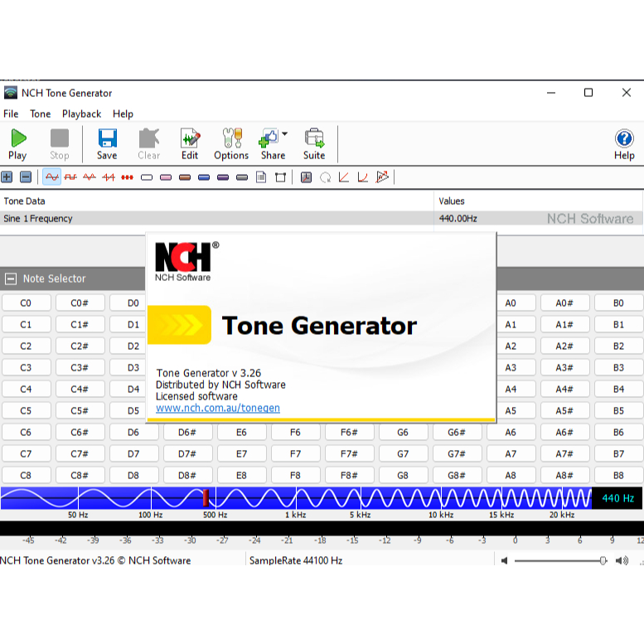This screenshot has height=644, width=644.
Task: Choose the white noise icon
Action: tap(147, 177)
